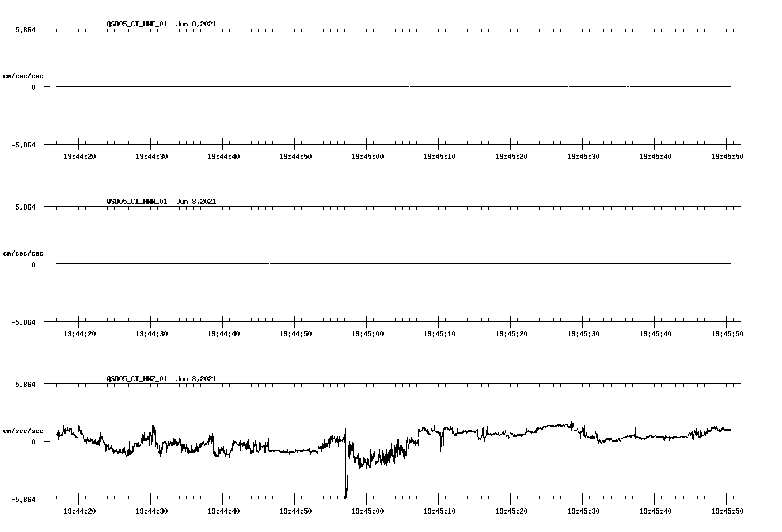Click the -5.864 lower limit on HNZ chart
782x532 pixels.
pos(23,499)
